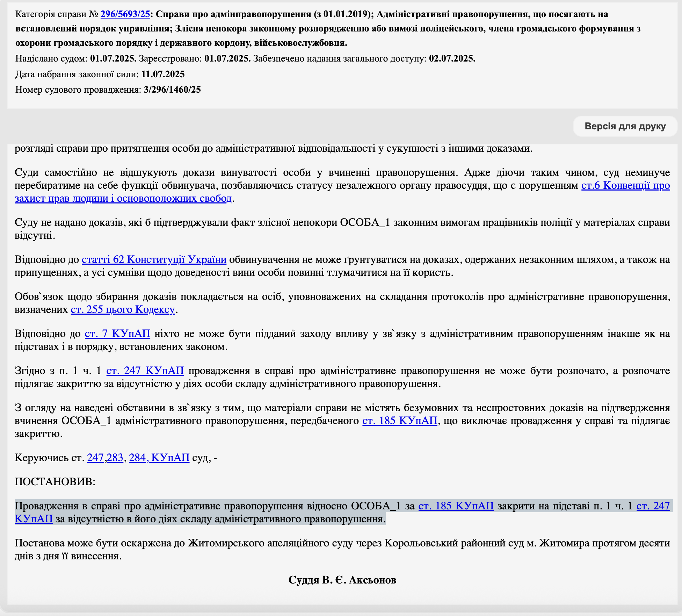Open the ст. 7 КУпАП link
Screen dimensions: 682x616
coord(117,334)
